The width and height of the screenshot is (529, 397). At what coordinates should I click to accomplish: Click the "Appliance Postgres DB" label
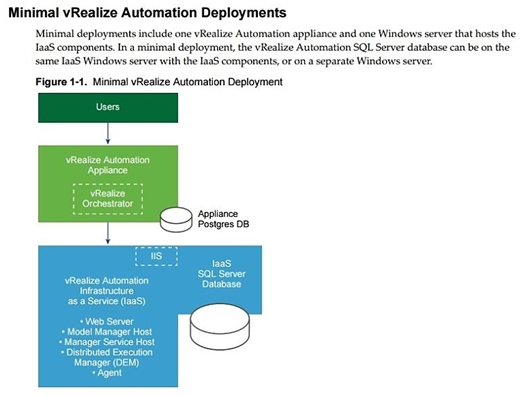pyautogui.click(x=223, y=219)
